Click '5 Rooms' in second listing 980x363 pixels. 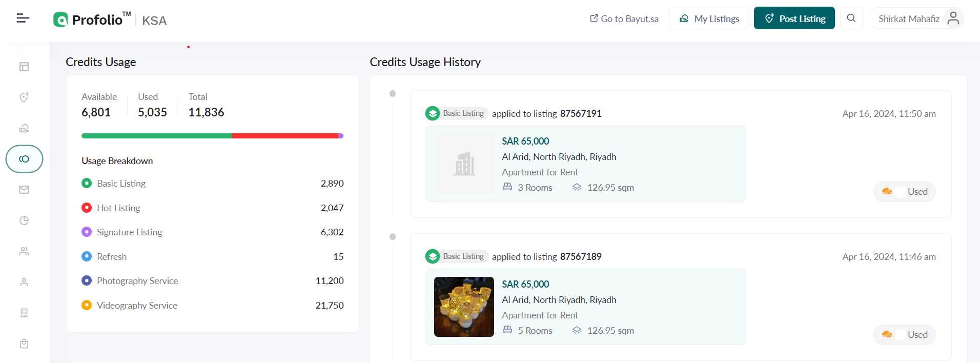pos(535,330)
